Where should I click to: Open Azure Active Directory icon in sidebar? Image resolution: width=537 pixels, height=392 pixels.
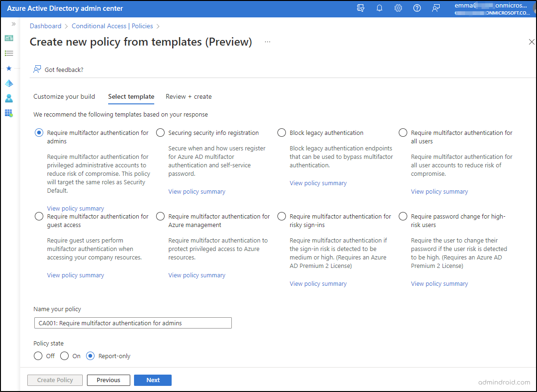(9, 83)
